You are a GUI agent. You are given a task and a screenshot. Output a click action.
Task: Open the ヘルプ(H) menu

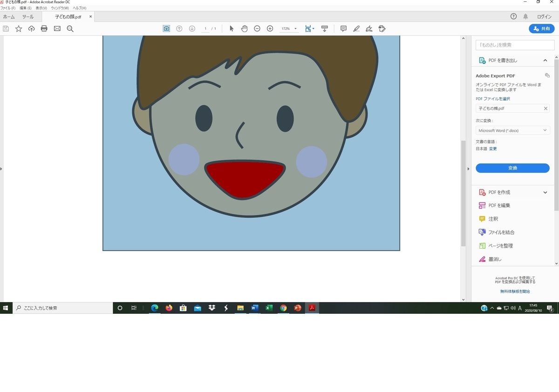(80, 8)
